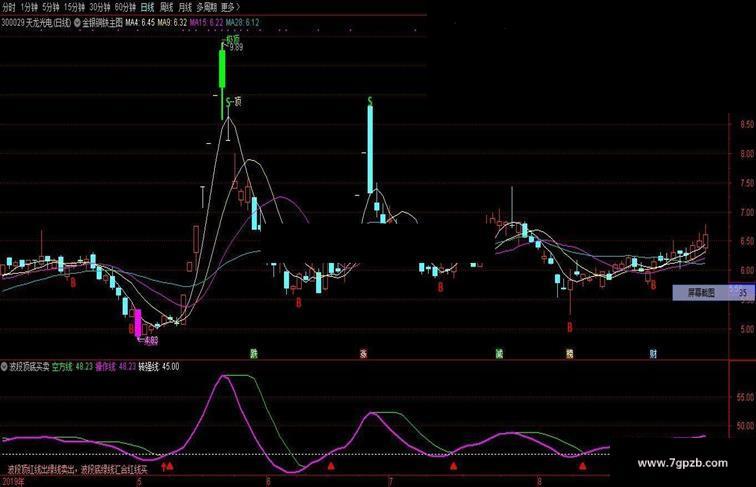This screenshot has height=487, width=756.
Task: Click the S marker atop the tall cyan candle
Action: pos(370,101)
